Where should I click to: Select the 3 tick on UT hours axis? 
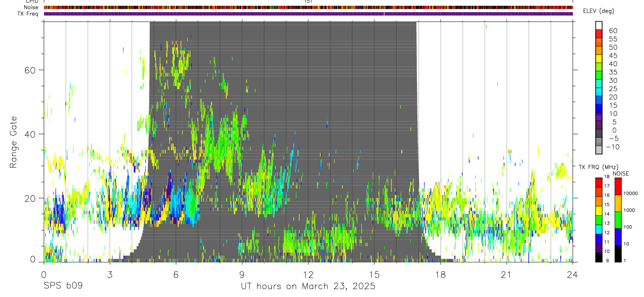pyautogui.click(x=110, y=274)
